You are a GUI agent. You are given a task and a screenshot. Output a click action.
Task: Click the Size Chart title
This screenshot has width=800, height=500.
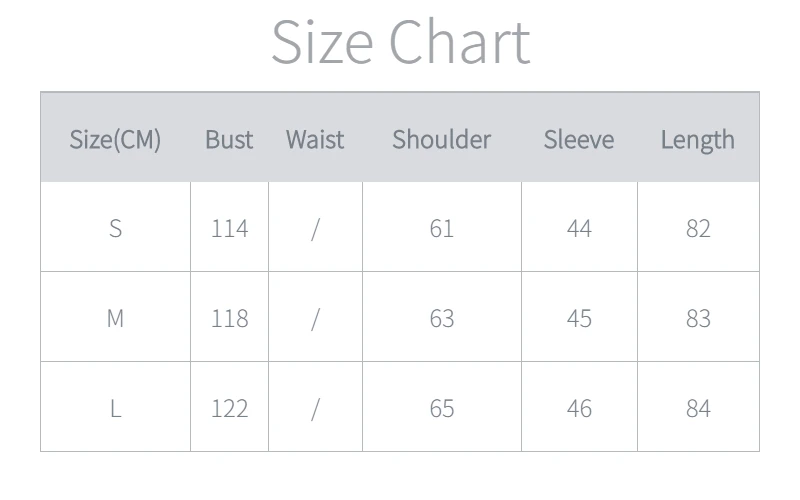coord(400,43)
